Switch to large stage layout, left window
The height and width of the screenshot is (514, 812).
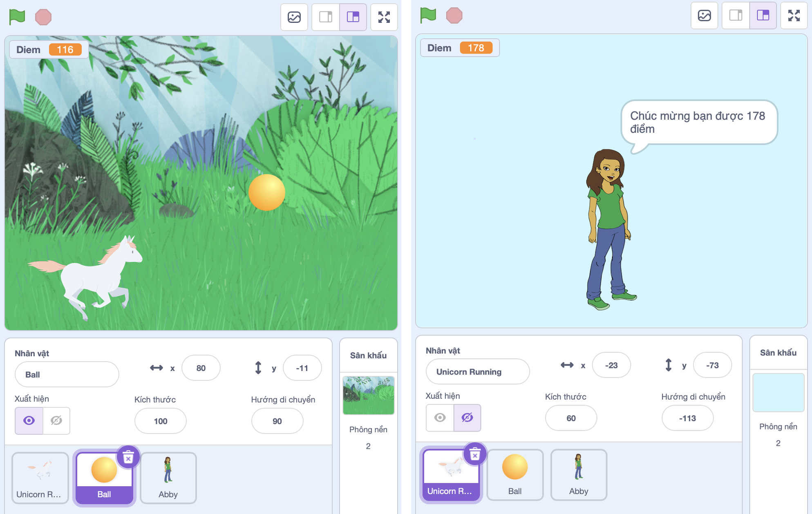[353, 17]
